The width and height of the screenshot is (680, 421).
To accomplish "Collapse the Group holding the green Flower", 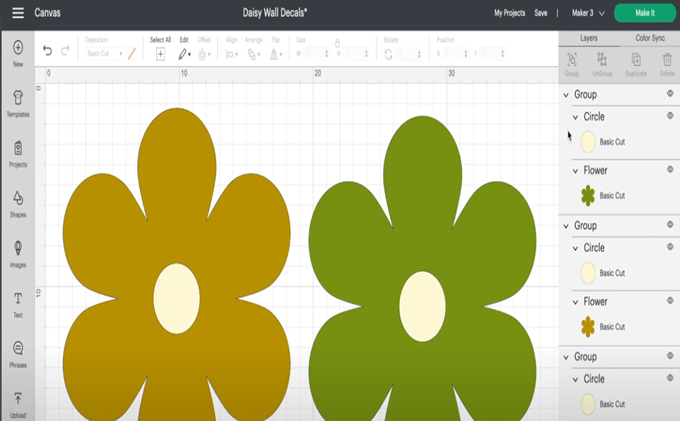I will 566,95.
